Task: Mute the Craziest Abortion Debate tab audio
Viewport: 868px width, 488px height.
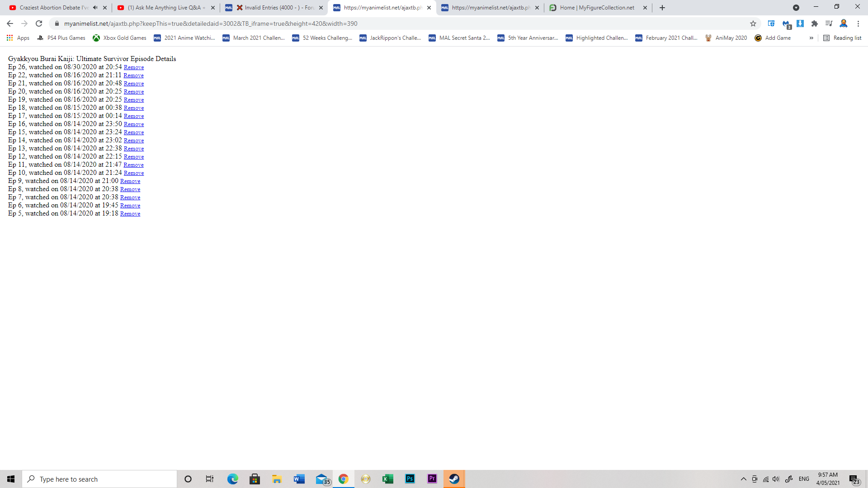Action: tap(95, 8)
